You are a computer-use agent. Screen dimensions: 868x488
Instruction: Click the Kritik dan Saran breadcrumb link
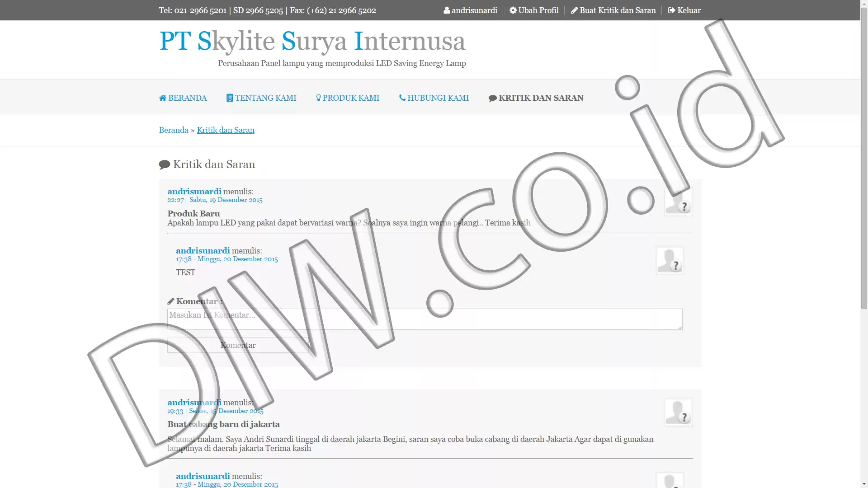(226, 130)
